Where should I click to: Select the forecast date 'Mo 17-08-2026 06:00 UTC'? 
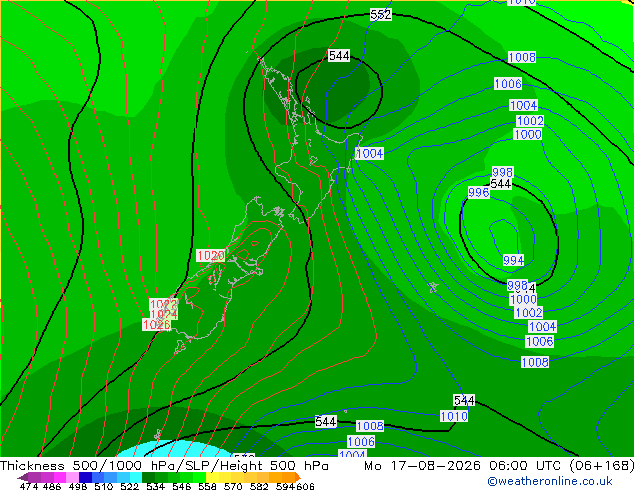465,466
